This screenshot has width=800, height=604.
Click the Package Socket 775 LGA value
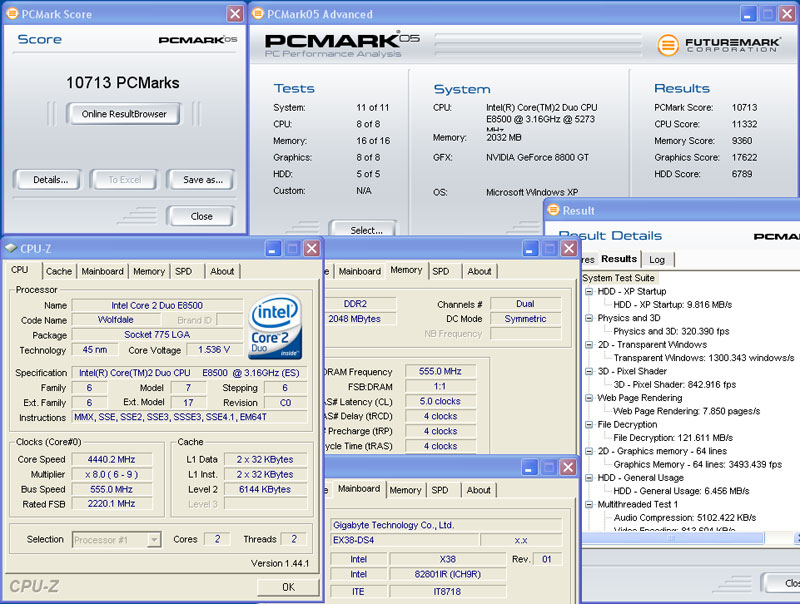pos(157,335)
